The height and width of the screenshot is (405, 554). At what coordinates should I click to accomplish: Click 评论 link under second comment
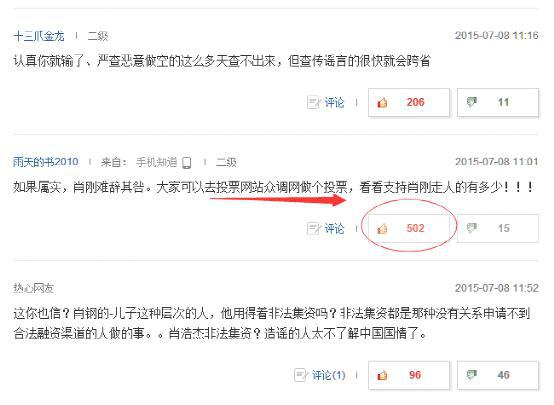334,228
